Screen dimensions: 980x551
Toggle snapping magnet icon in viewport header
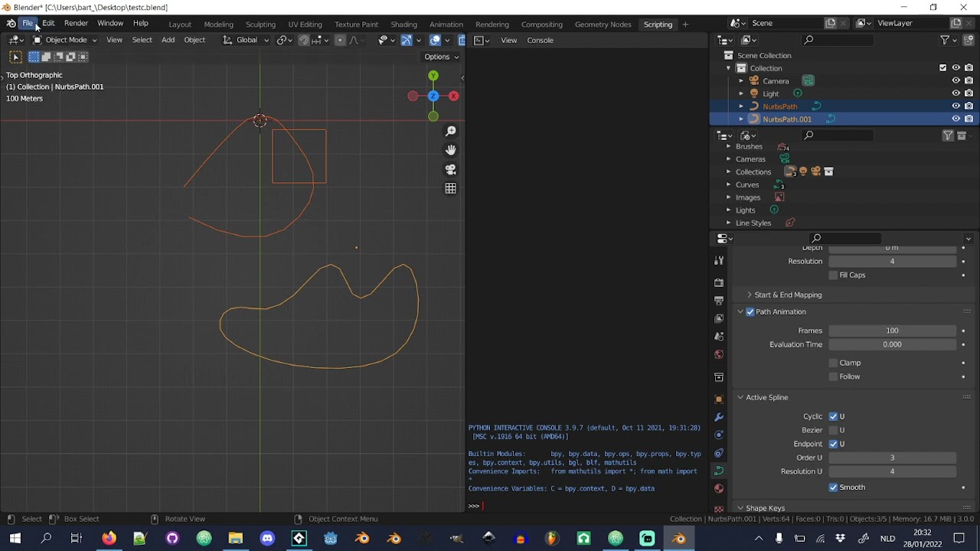[x=303, y=40]
